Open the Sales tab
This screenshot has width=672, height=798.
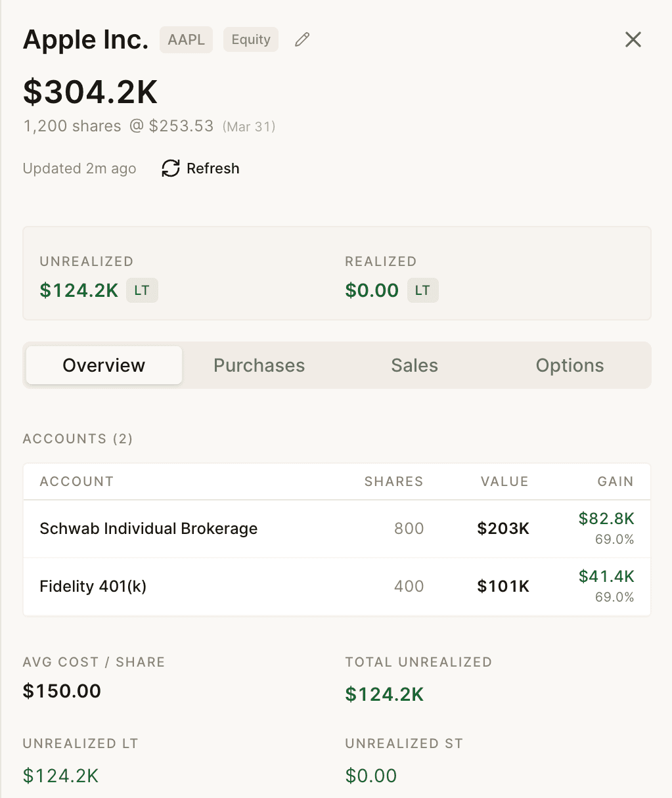(x=414, y=365)
